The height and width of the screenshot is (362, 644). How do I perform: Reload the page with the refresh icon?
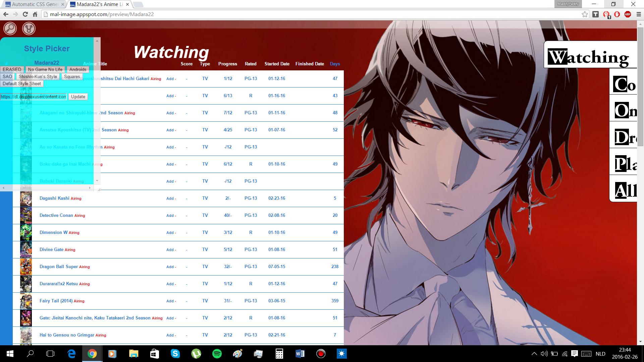pyautogui.click(x=25, y=14)
